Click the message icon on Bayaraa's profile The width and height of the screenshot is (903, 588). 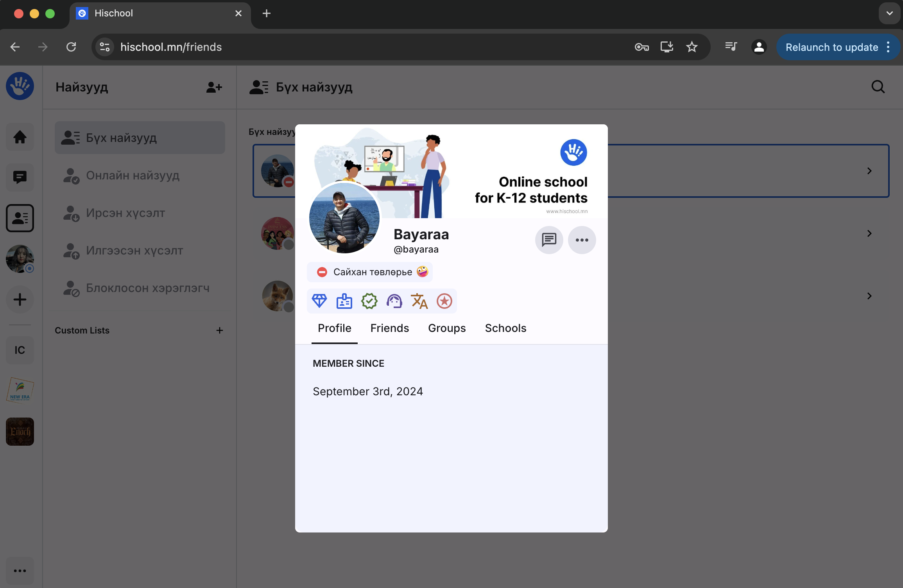pyautogui.click(x=549, y=240)
